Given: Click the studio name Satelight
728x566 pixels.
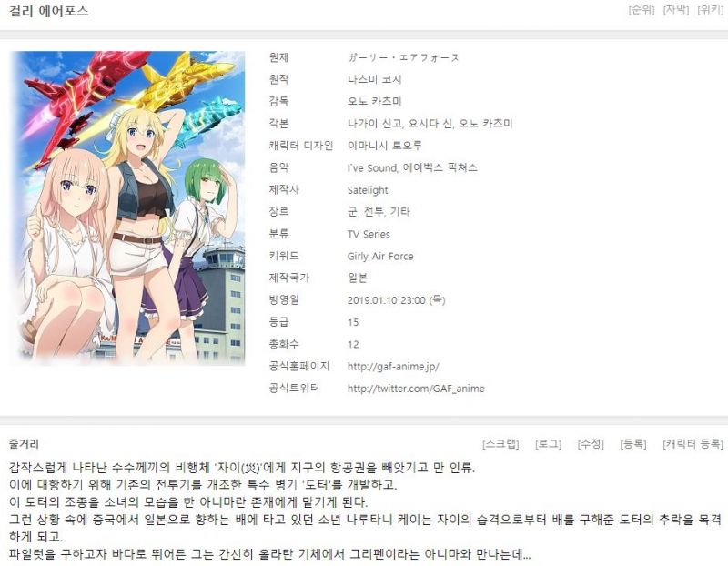Looking at the screenshot, I should [368, 190].
